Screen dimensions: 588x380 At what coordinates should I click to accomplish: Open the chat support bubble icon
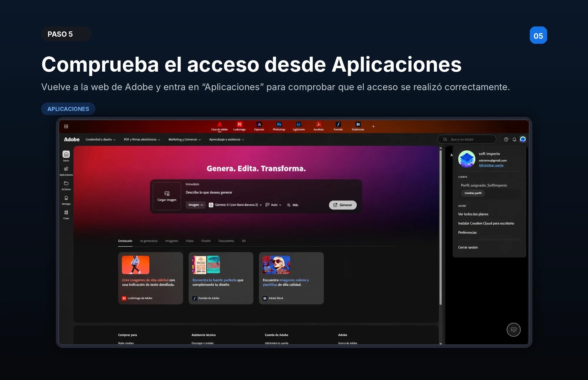click(x=514, y=329)
